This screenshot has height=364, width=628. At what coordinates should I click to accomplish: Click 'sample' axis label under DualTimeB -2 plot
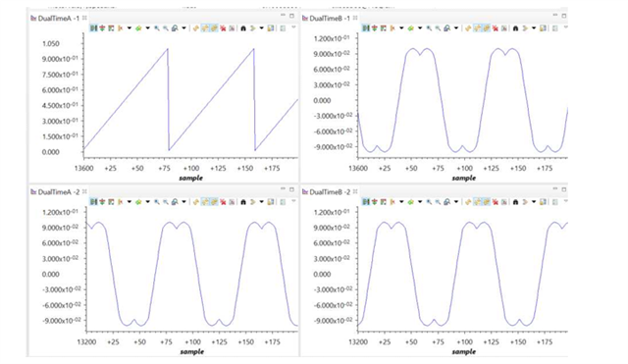(x=464, y=351)
